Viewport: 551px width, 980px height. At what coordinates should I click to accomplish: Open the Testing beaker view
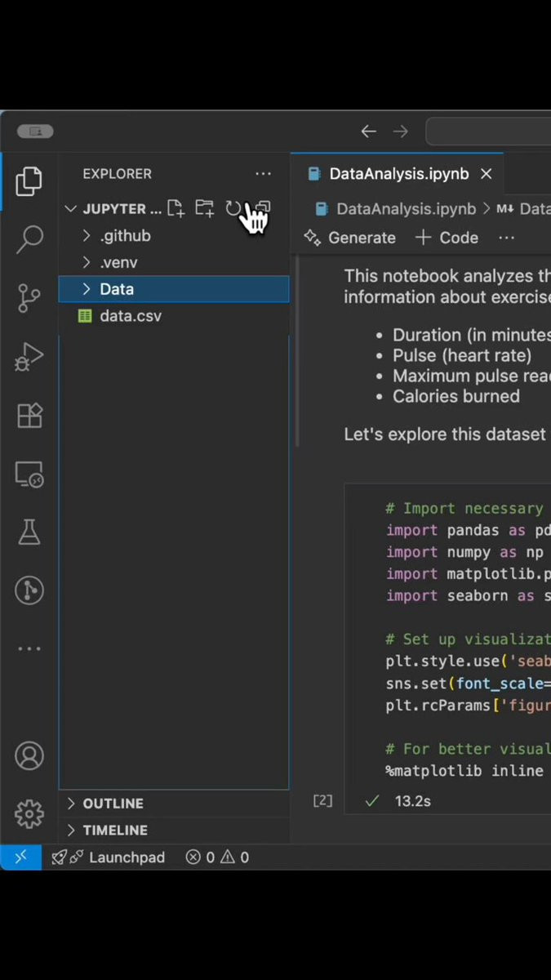click(29, 532)
